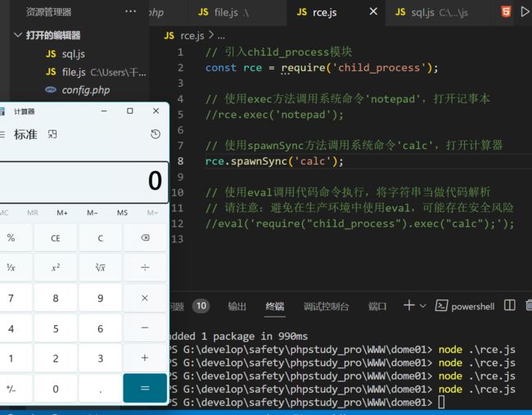This screenshot has height=415, width=532.
Task: Maximize the calculator window
Action: tap(130, 111)
